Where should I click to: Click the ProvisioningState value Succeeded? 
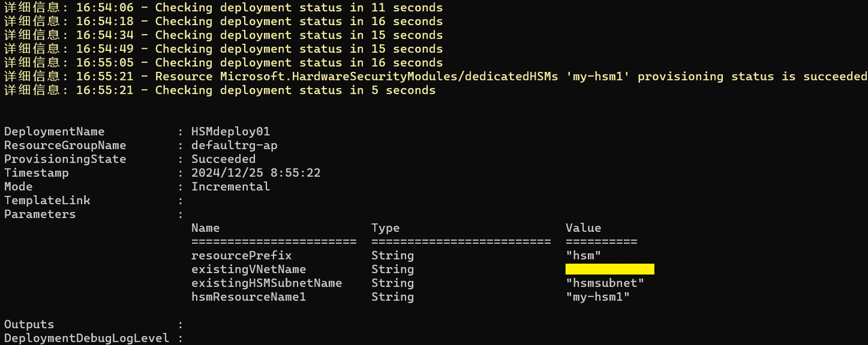pyautogui.click(x=223, y=159)
